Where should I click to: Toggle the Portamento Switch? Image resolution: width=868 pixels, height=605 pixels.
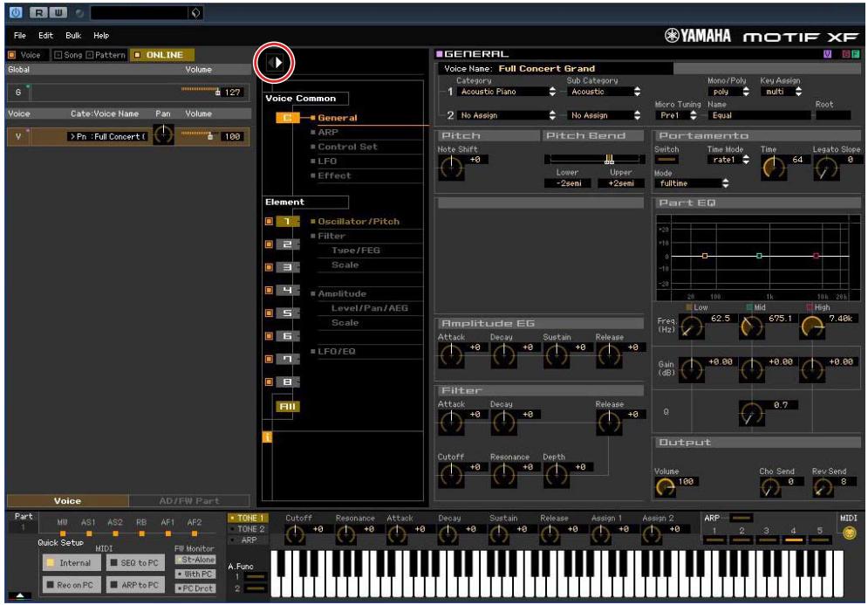pos(666,160)
